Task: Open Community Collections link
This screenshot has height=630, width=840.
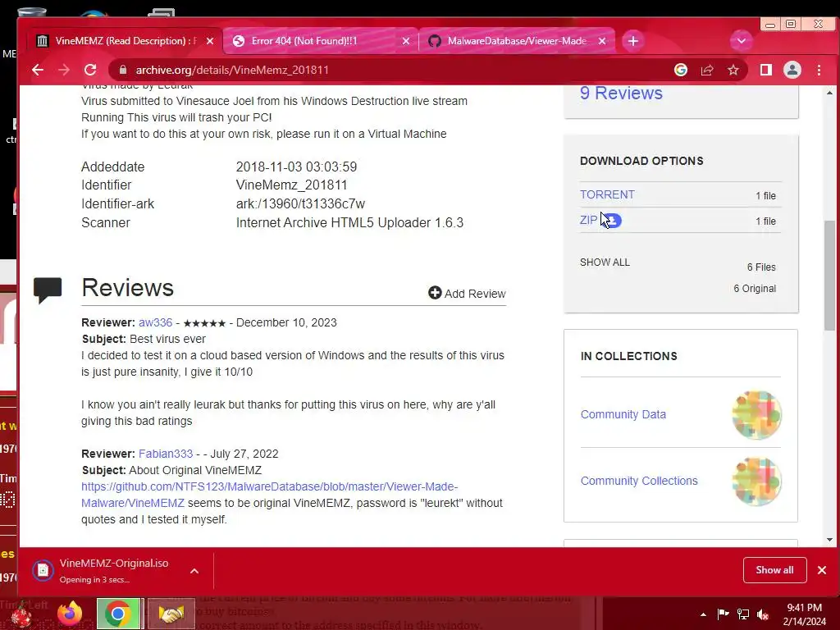Action: click(639, 481)
